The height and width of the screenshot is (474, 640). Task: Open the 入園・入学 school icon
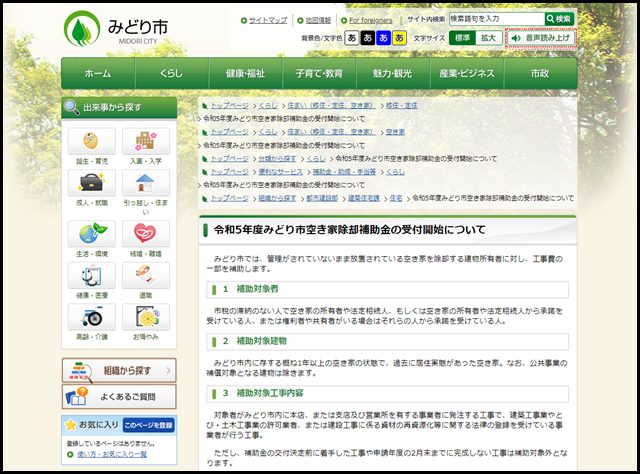click(x=146, y=142)
